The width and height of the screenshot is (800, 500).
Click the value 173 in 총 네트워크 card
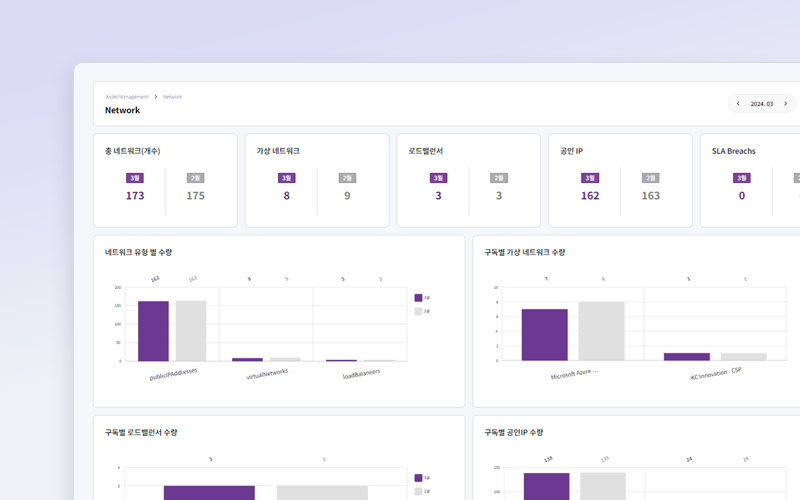click(x=135, y=195)
